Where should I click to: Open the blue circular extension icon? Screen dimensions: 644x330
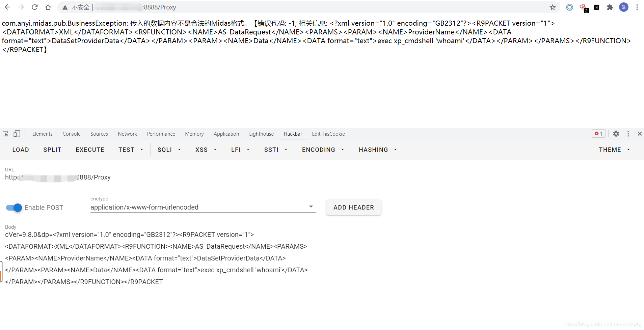tap(569, 7)
